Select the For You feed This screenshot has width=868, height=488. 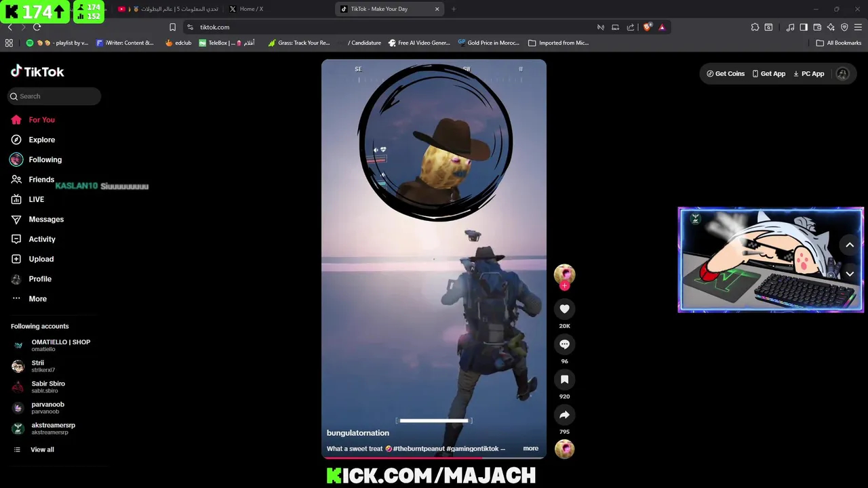click(33, 120)
